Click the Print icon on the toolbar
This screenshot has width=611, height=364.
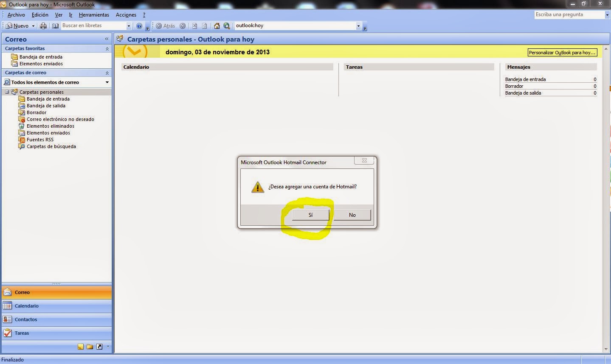(x=43, y=25)
